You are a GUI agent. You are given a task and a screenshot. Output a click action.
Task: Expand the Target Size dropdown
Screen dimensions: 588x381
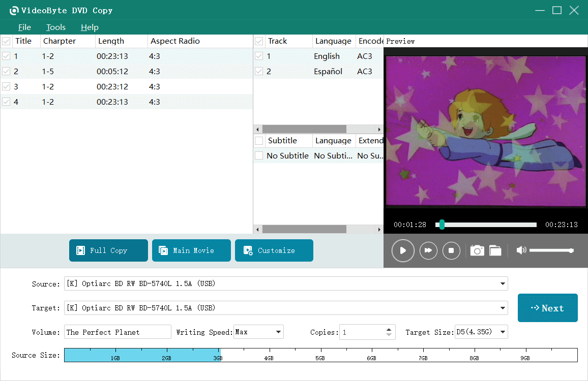(503, 332)
